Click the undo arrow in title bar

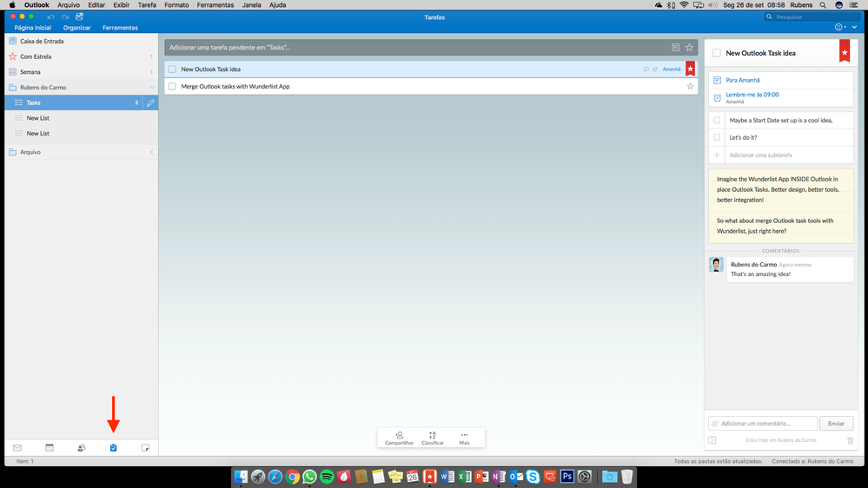[x=50, y=16]
